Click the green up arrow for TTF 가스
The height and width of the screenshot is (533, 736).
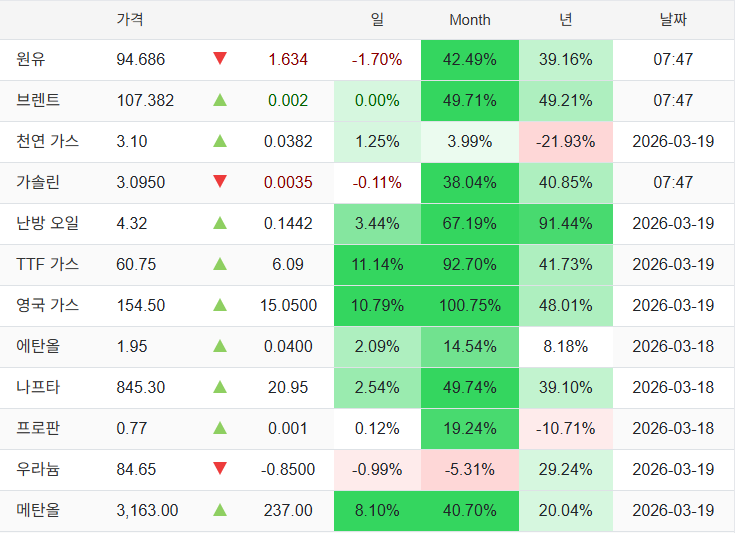(x=220, y=264)
